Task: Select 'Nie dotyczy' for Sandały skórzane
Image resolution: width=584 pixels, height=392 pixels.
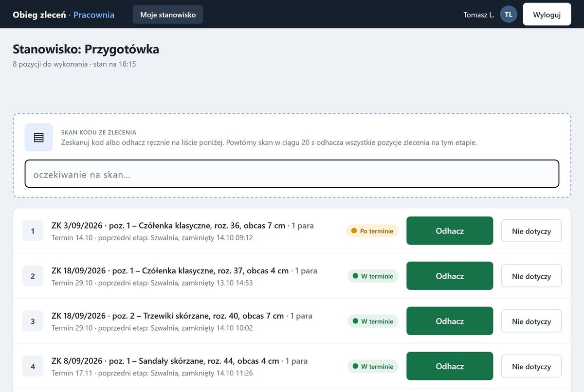Action: coord(531,367)
